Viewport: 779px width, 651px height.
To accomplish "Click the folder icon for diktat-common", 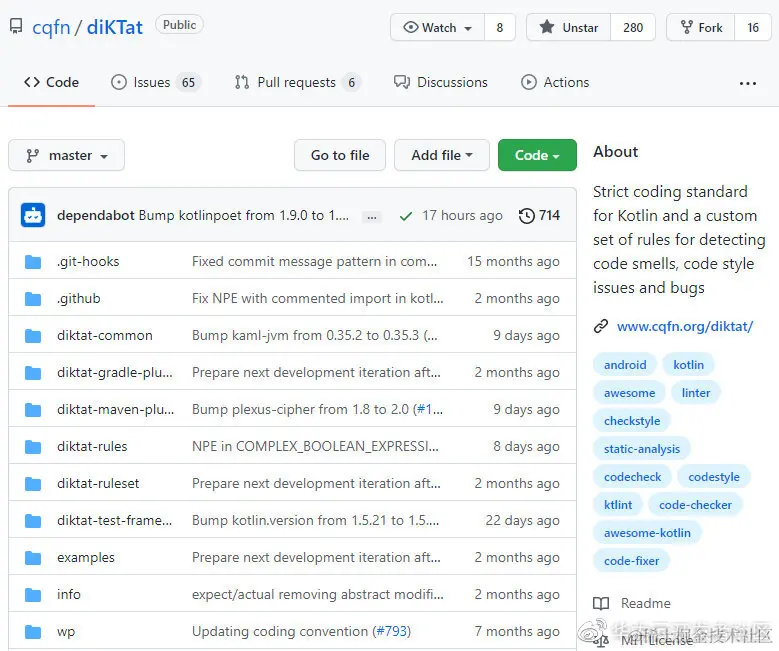I will [33, 335].
